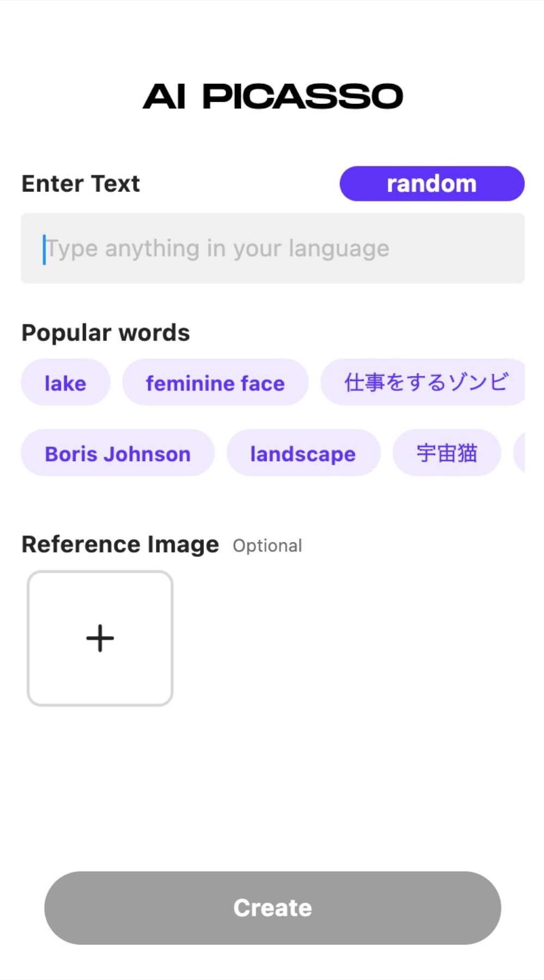The height and width of the screenshot is (980, 544).
Task: Click the random prompt button
Action: coord(432,183)
